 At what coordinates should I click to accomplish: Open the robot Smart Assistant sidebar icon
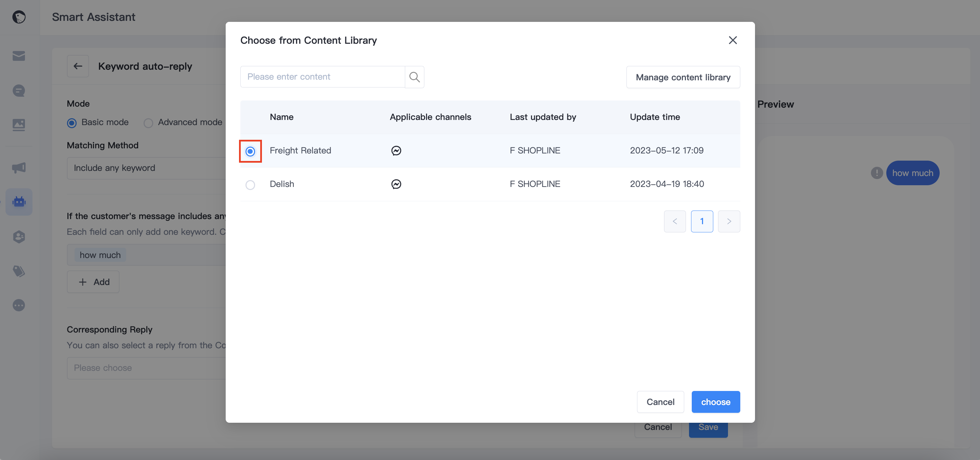[x=19, y=202]
